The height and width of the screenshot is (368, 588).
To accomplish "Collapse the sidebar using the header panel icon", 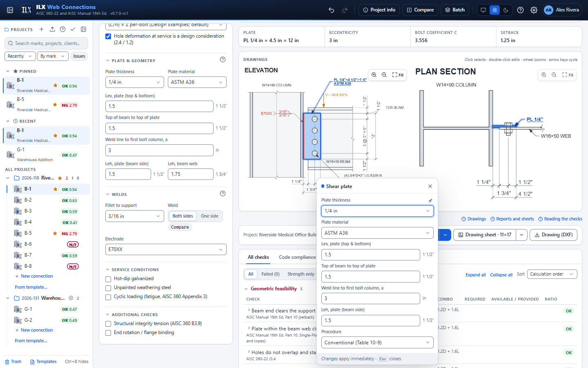I will pyautogui.click(x=10, y=10).
